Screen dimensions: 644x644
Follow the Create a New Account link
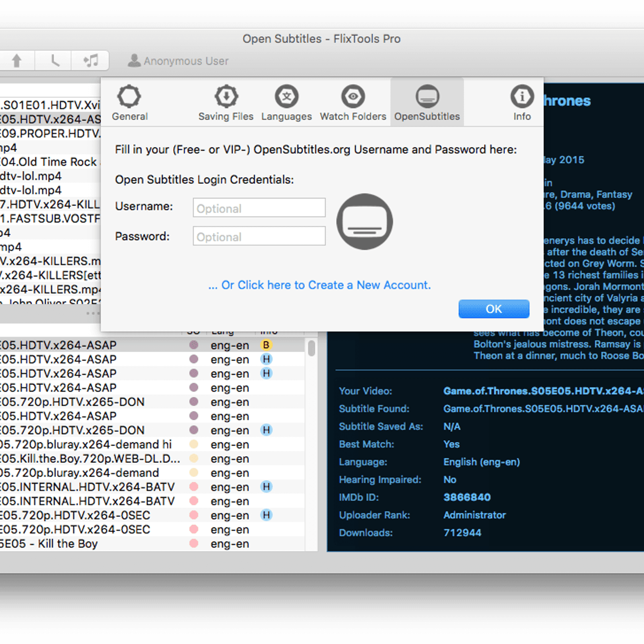coord(320,285)
